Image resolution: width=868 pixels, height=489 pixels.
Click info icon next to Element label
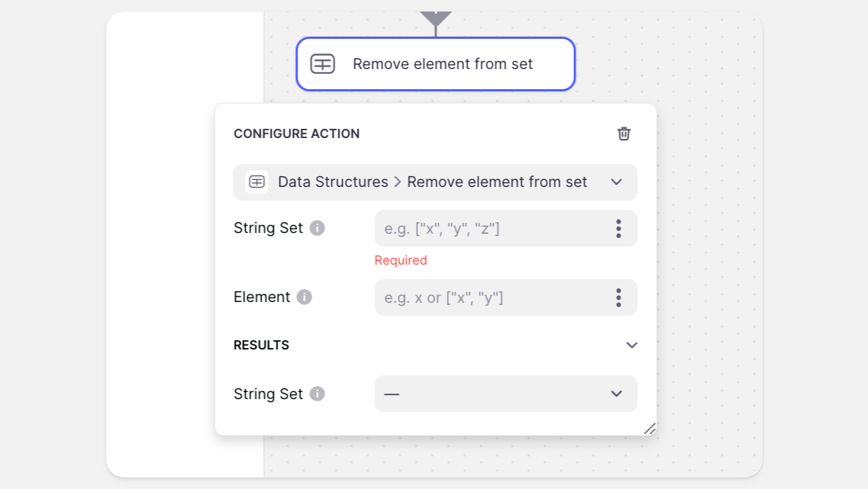tap(304, 297)
